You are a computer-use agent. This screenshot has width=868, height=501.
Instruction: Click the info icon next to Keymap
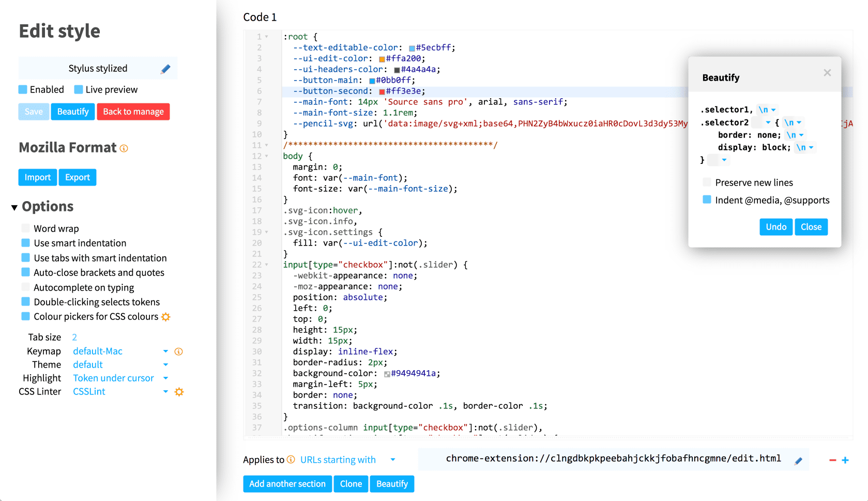tap(178, 351)
